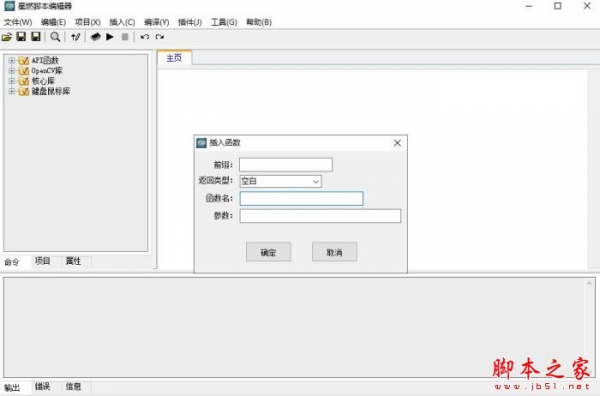The height and width of the screenshot is (396, 600).
Task: Click the first save disk icon
Action: coord(21,37)
